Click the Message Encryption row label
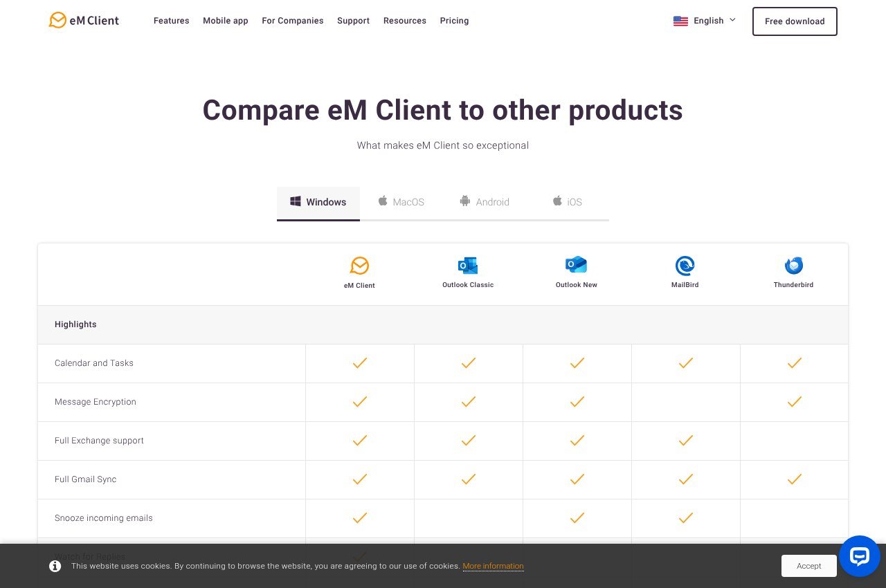886x588 pixels. coord(96,402)
